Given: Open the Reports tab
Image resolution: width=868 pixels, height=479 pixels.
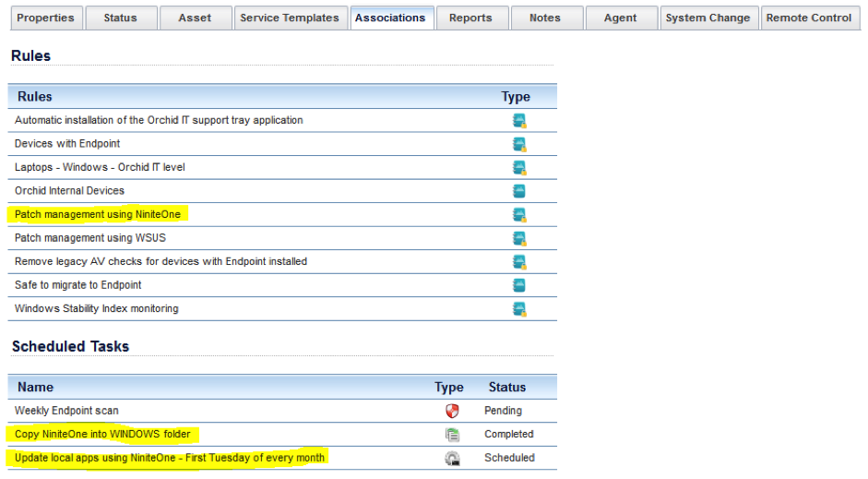Looking at the screenshot, I should 470,18.
